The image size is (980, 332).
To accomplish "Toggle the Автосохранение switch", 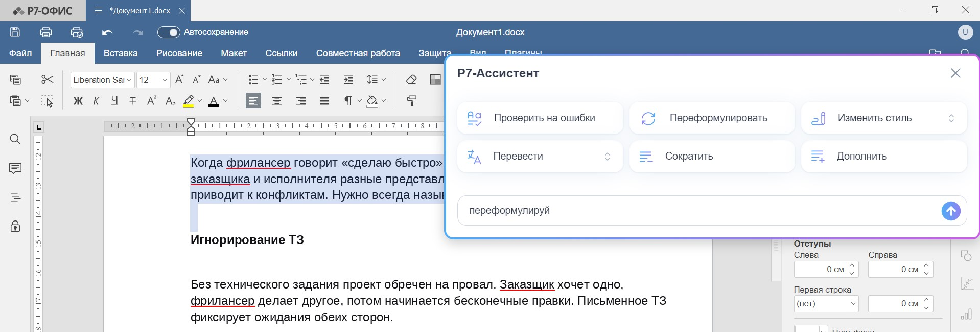I will point(169,32).
